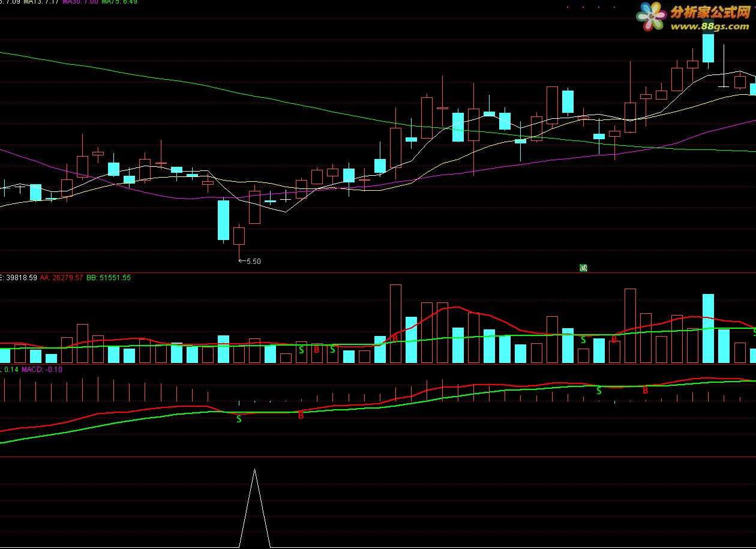
Task: Open the www.88gs.com website link
Action: (x=709, y=26)
